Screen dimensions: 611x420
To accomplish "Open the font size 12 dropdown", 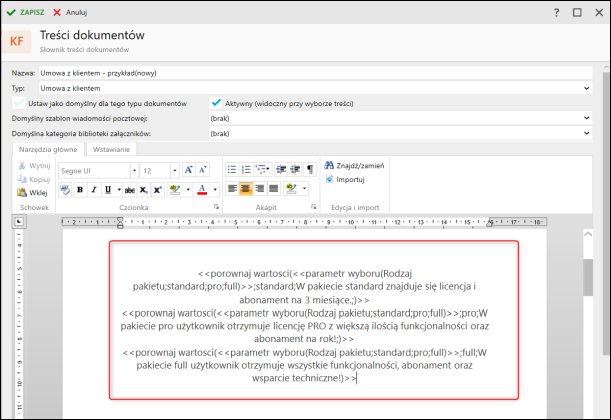I will (175, 171).
